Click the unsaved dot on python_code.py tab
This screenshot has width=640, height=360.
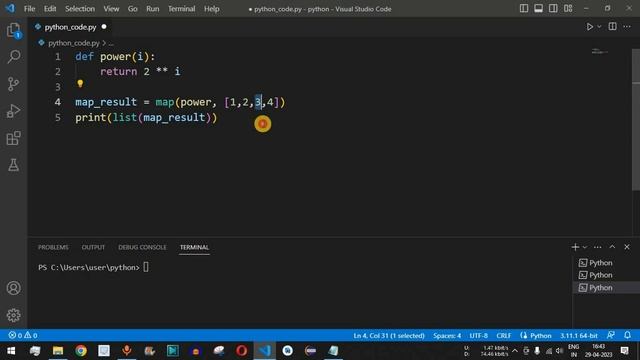[x=104, y=27]
